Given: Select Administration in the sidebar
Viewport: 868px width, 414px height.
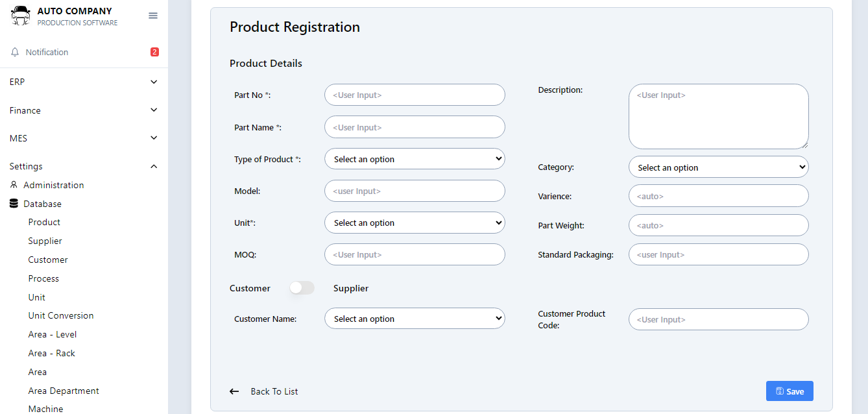Looking at the screenshot, I should (54, 185).
